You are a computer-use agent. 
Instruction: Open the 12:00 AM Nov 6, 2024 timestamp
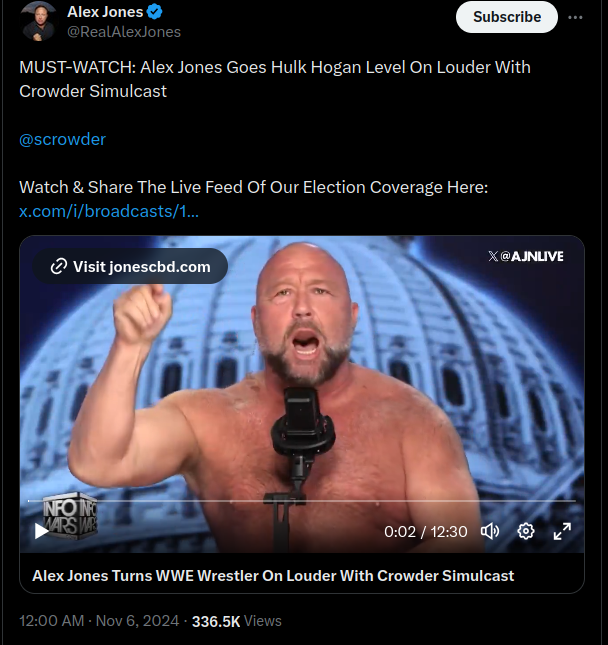[99, 621]
